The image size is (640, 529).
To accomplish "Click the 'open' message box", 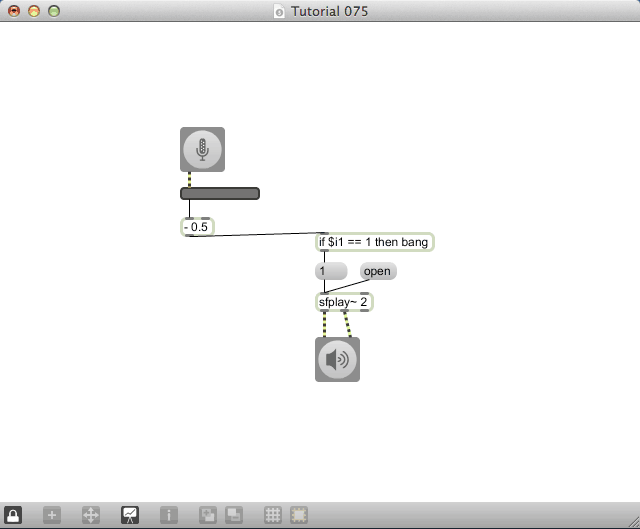I will point(378,271).
